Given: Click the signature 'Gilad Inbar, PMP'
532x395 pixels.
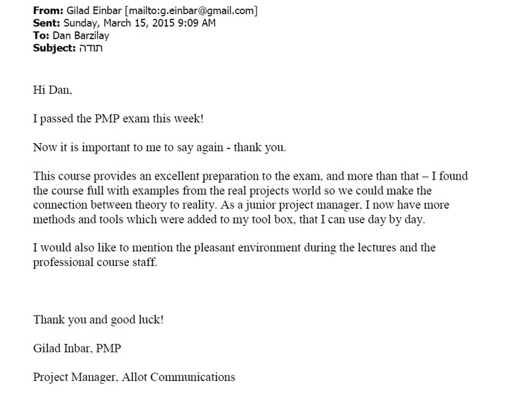Looking at the screenshot, I should click(77, 348).
